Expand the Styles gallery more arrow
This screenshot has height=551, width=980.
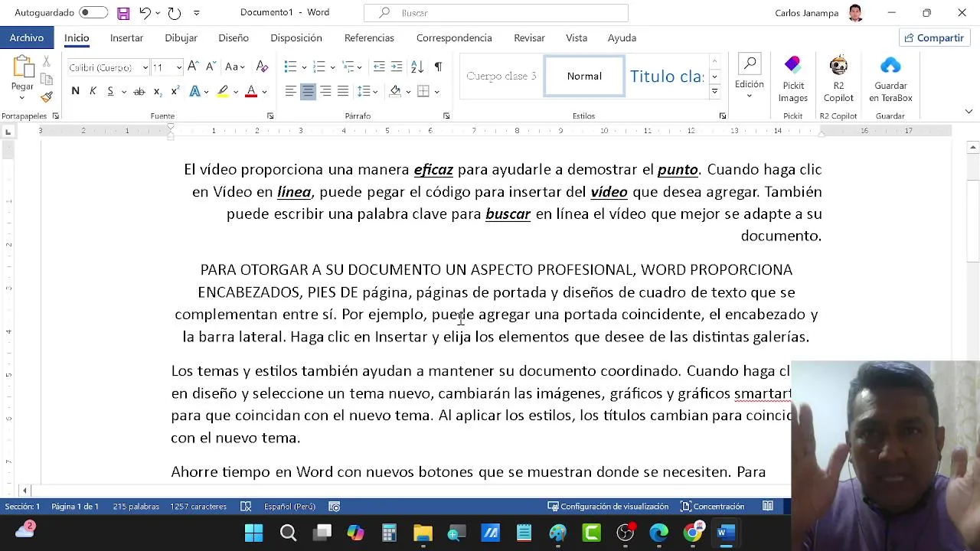click(x=714, y=92)
